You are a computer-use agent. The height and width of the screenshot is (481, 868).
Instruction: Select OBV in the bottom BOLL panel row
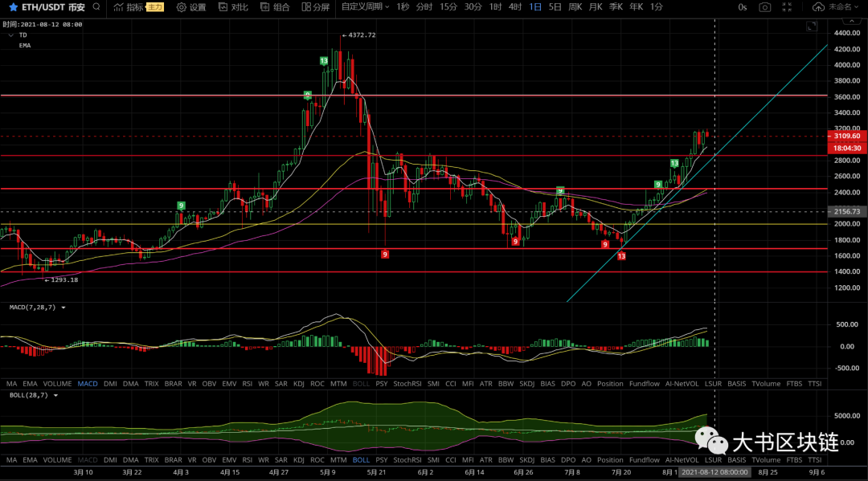(209, 460)
